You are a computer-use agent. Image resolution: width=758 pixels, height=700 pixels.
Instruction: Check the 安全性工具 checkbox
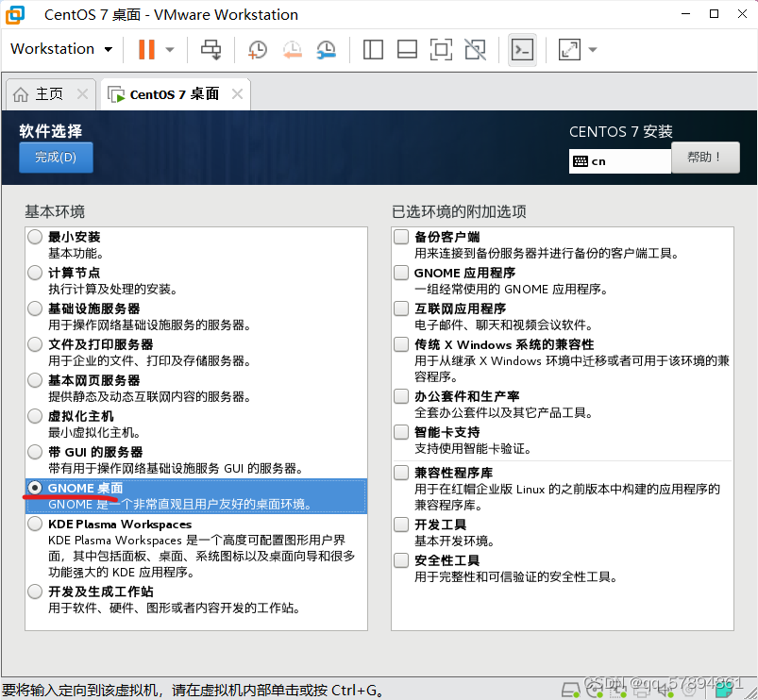(401, 560)
